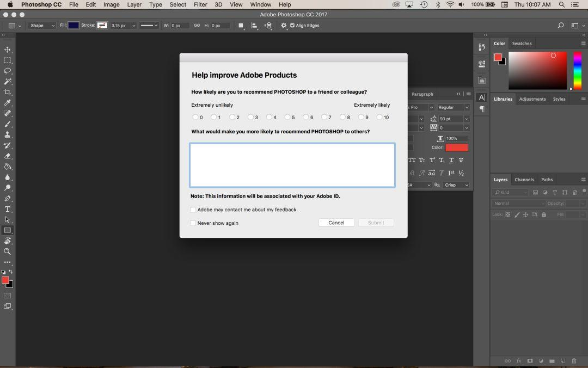Select the Magic Wand tool

[7, 82]
